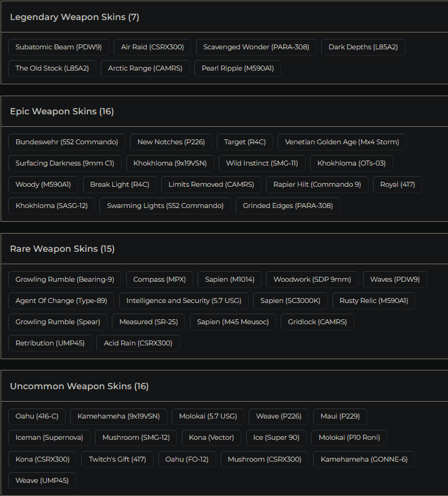Select Air Raid (CSRX300) skin
Screen dimensions: 448x496
(152, 47)
